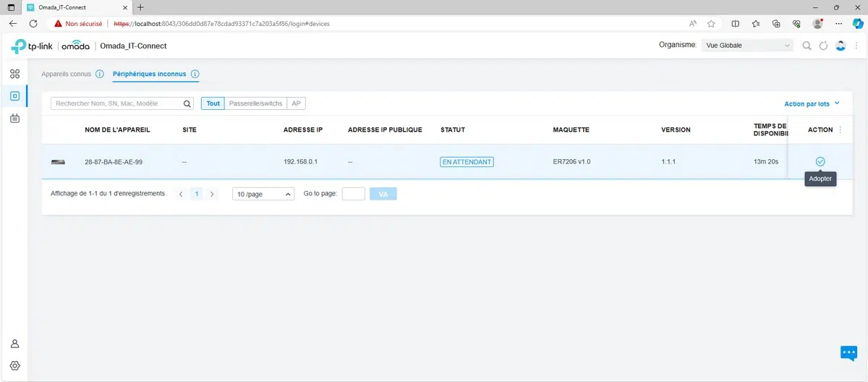Click model ER7206 v1.0

coord(572,162)
